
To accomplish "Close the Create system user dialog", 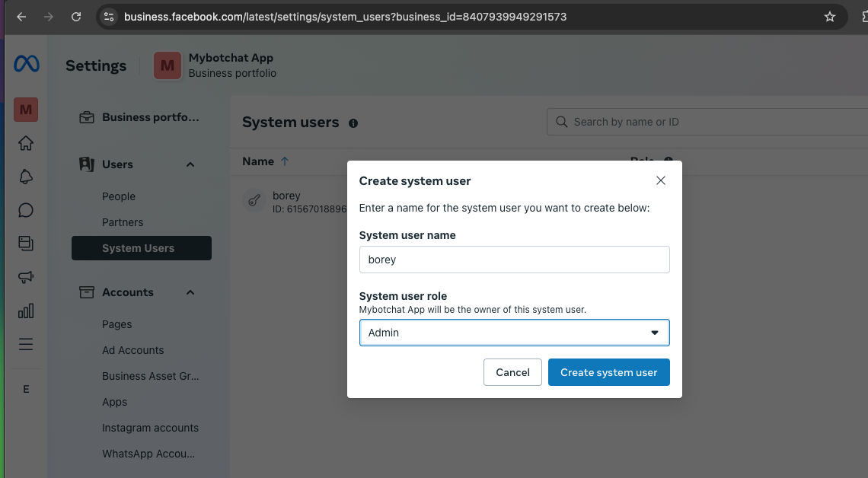I will click(x=660, y=180).
